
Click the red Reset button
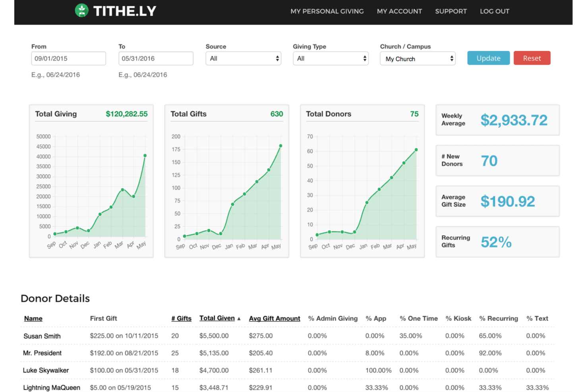click(532, 58)
